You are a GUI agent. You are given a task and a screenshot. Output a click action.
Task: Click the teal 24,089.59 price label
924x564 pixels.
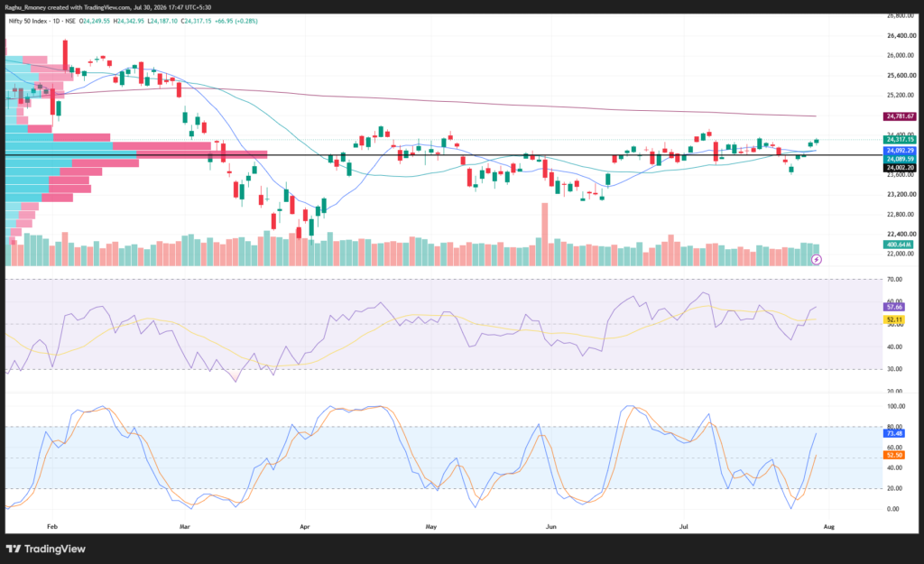[900, 159]
